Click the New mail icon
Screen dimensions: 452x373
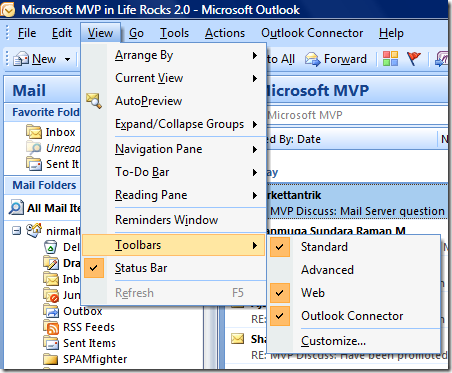tap(21, 59)
